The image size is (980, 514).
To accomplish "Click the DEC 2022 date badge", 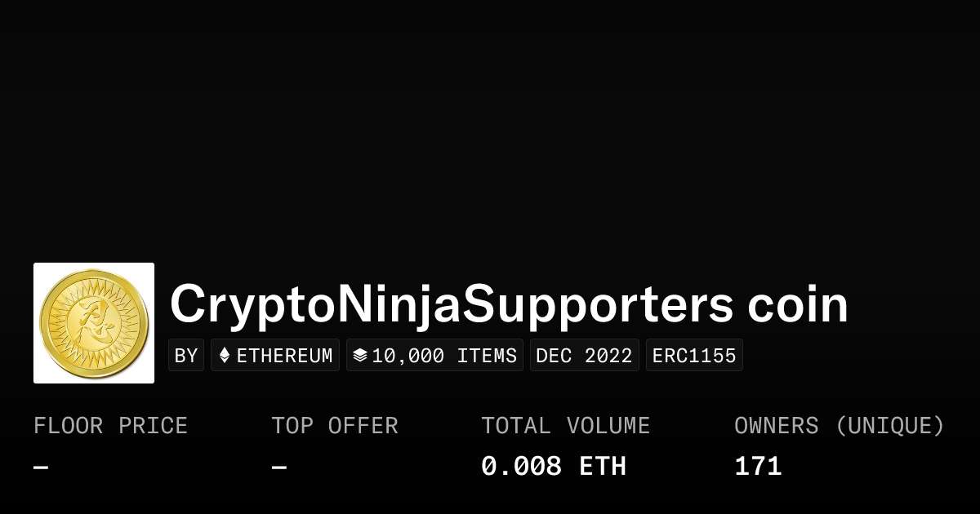I will (585, 356).
